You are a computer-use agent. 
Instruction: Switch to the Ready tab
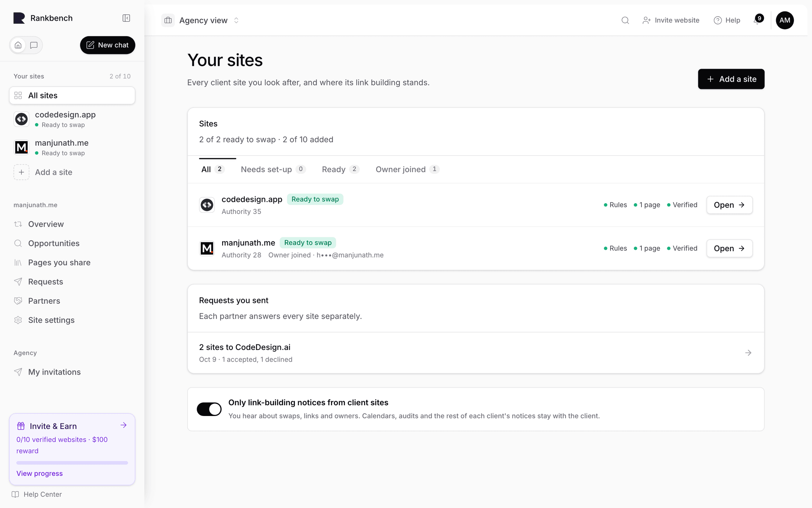340,169
